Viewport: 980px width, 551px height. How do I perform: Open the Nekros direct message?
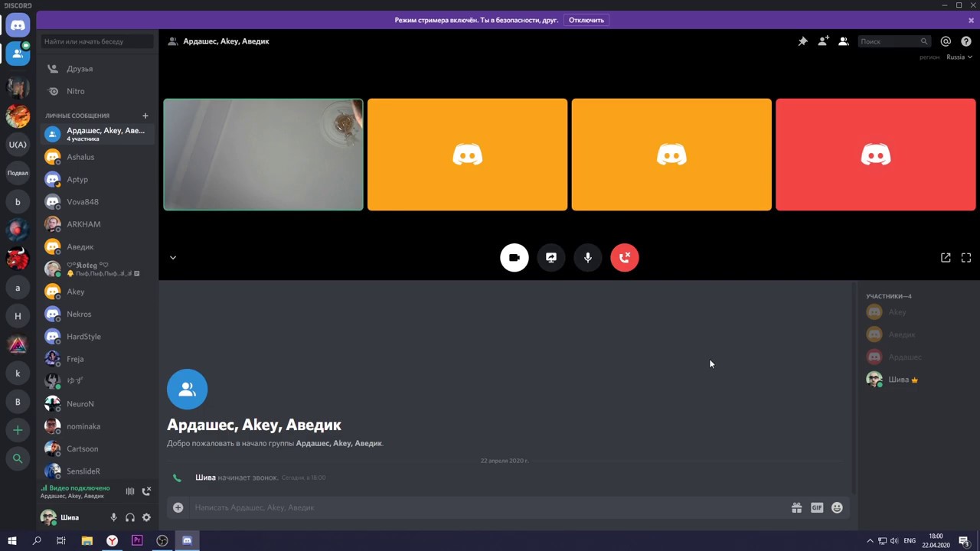tap(97, 314)
